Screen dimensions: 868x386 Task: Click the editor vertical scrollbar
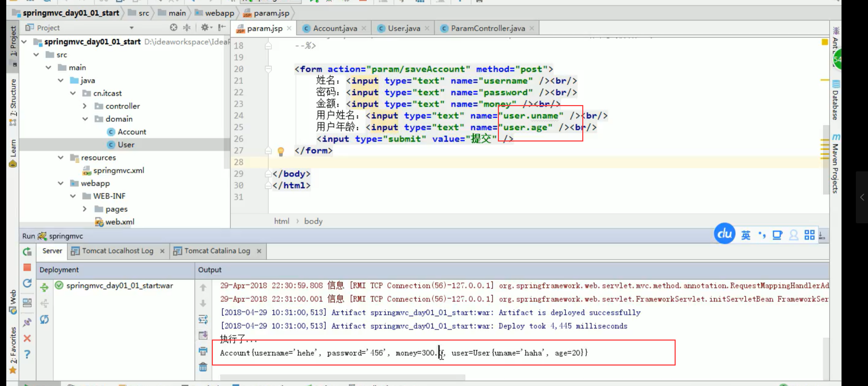(x=826, y=160)
